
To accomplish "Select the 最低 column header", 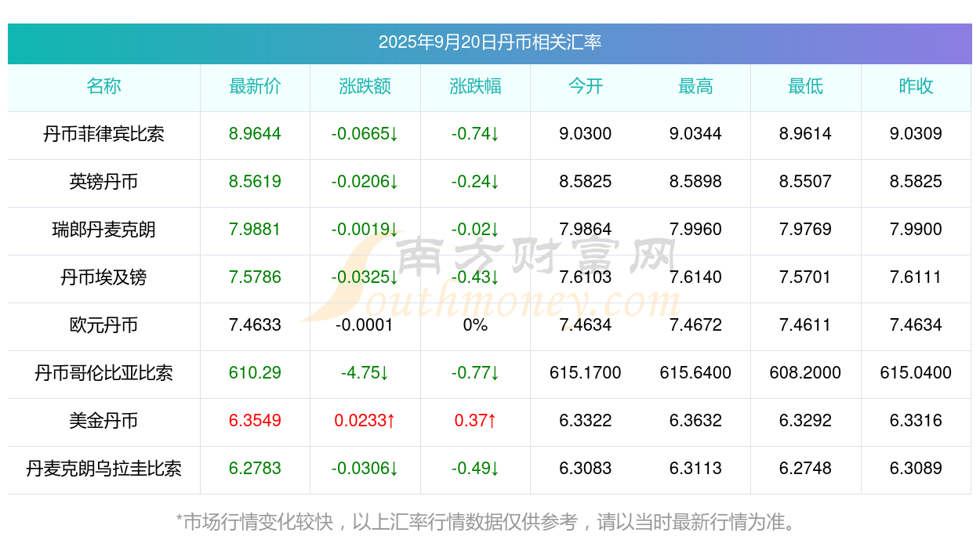I will point(806,86).
